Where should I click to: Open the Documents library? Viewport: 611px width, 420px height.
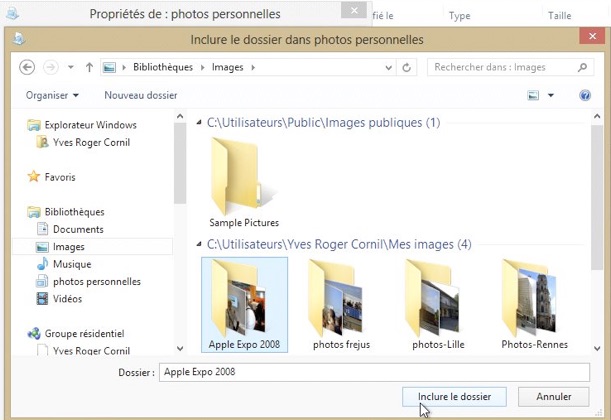78,229
